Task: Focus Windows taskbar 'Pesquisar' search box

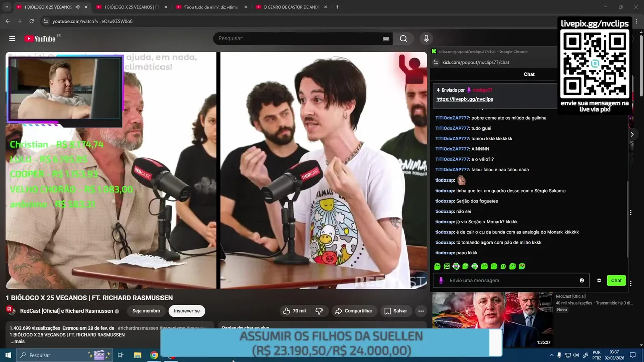Action: pos(64,355)
